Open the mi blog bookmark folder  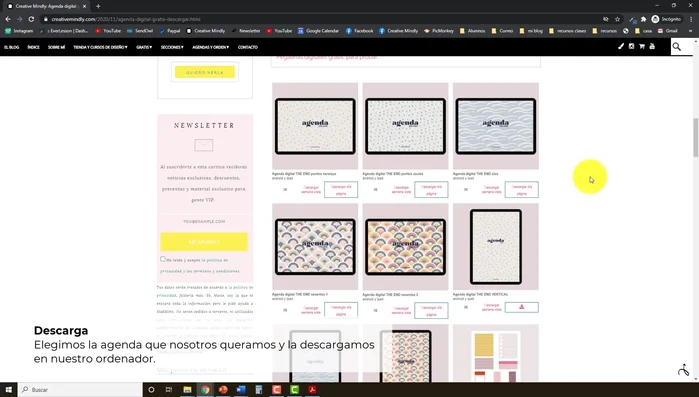pos(531,31)
